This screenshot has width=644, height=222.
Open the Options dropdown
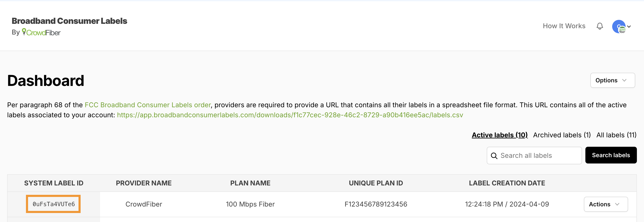coord(612,80)
